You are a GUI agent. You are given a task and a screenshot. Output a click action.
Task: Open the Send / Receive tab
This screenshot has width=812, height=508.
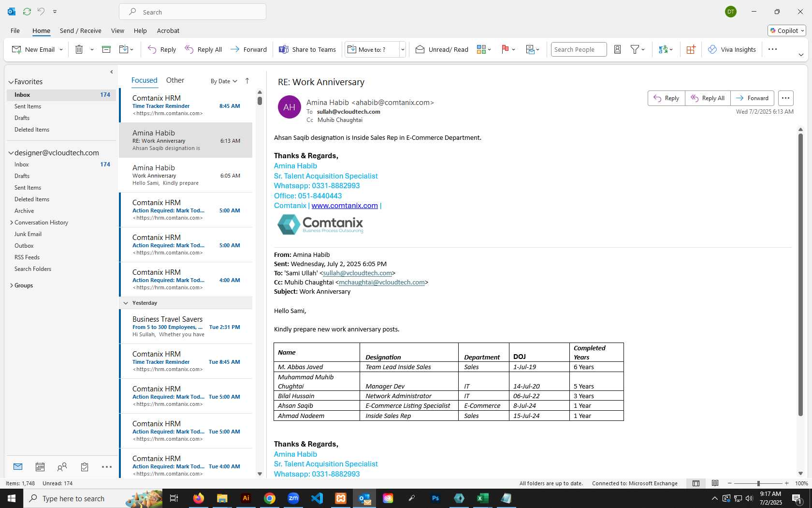click(81, 30)
